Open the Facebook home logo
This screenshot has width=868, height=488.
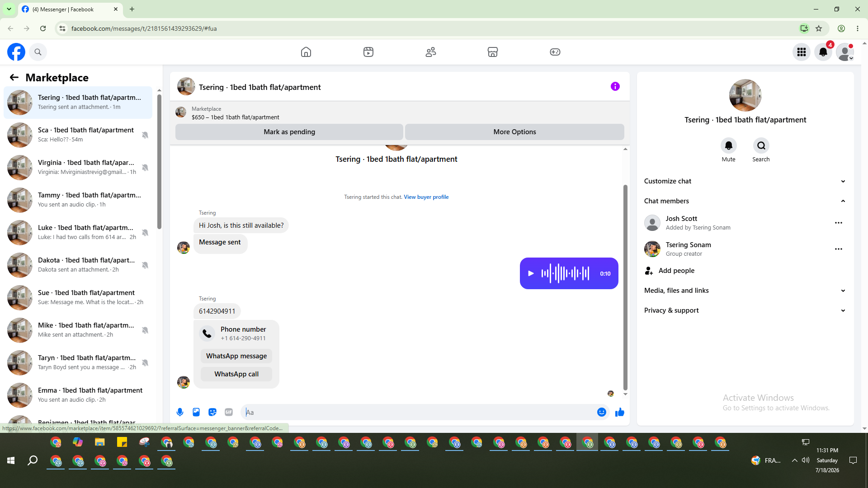coord(16,52)
